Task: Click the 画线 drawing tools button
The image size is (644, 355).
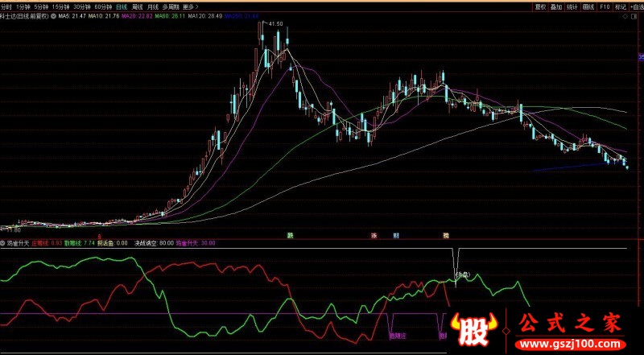Action: (588, 7)
